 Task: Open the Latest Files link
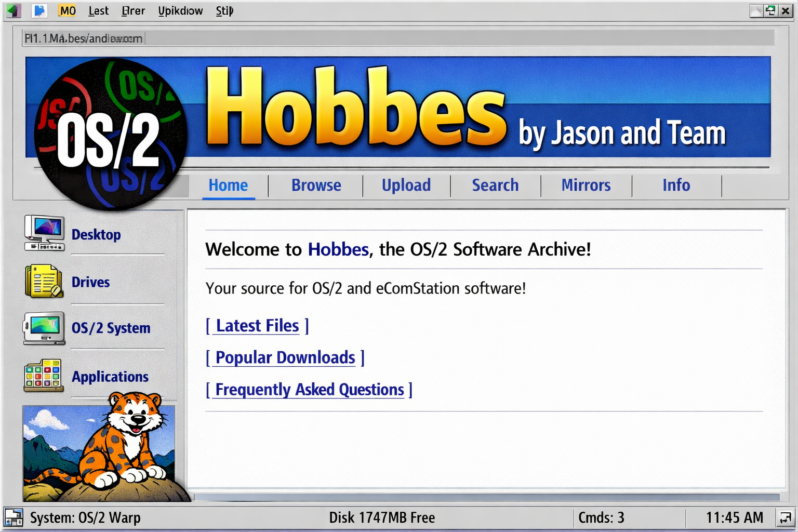257,326
